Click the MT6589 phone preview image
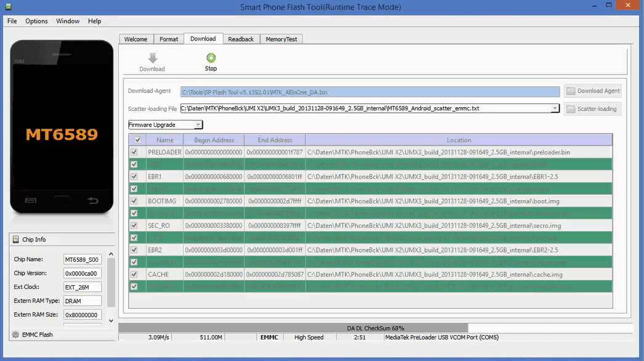Viewport: 644px width, 361px height. point(62,127)
